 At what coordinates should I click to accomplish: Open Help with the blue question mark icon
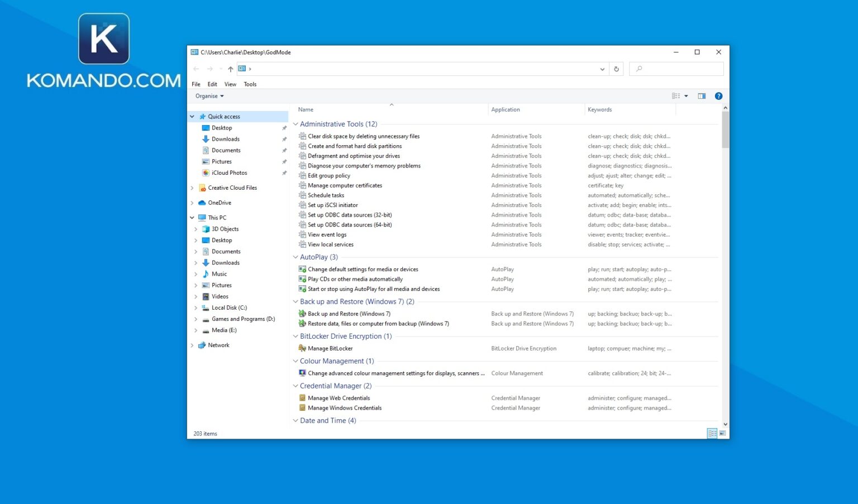tap(719, 95)
